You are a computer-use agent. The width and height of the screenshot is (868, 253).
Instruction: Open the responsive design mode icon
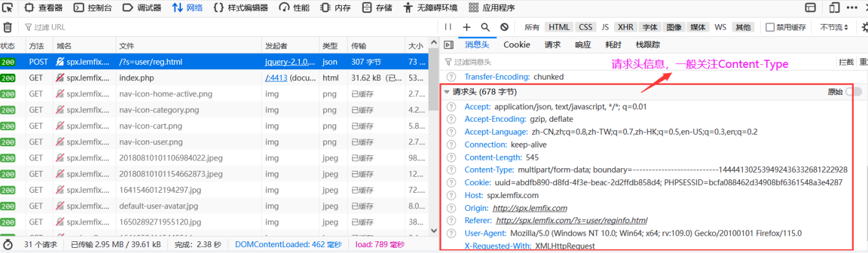(x=834, y=8)
